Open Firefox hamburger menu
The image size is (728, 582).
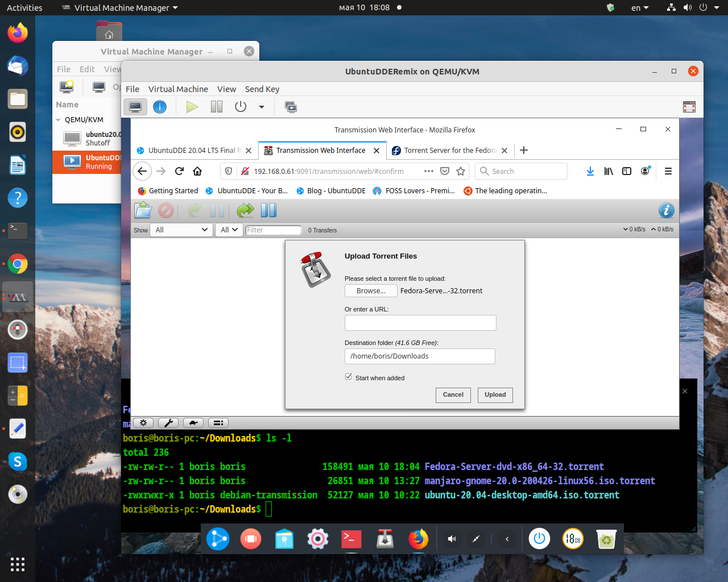(x=668, y=171)
